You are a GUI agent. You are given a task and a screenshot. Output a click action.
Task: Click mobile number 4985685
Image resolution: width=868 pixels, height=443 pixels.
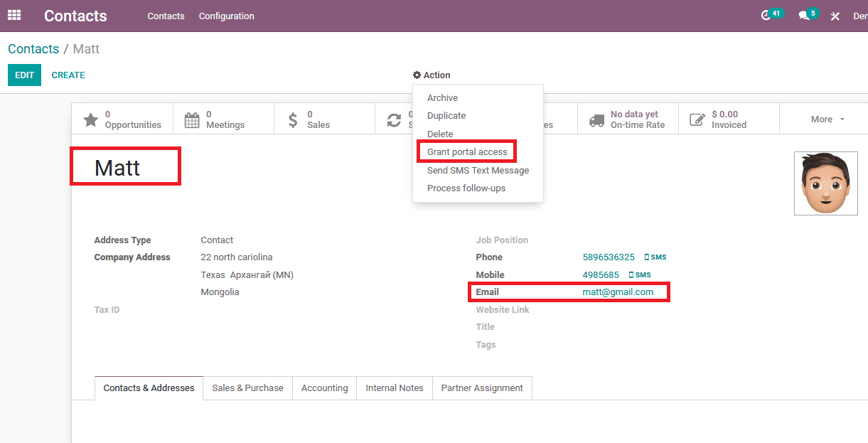point(601,274)
